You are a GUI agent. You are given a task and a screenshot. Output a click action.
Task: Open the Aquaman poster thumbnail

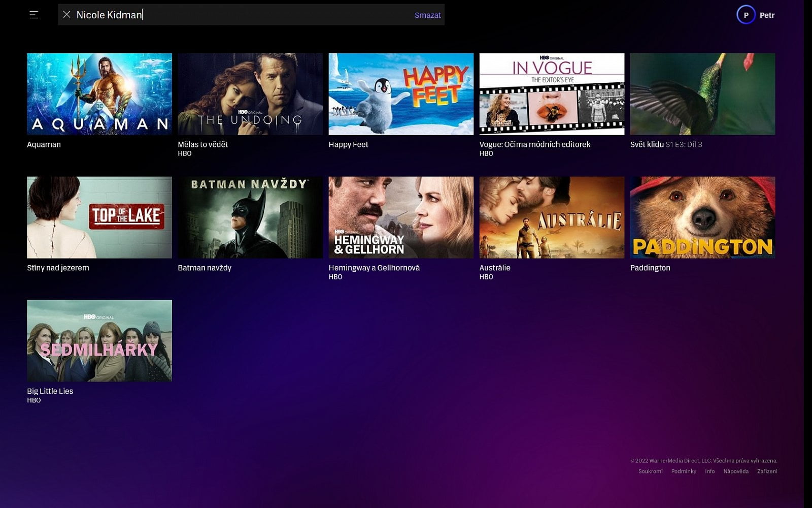pyautogui.click(x=99, y=94)
